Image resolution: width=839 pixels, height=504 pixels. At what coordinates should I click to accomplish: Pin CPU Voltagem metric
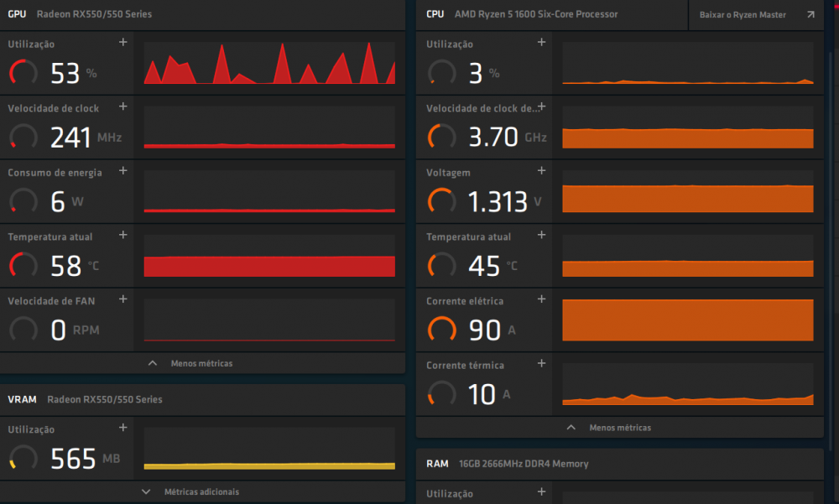[541, 170]
